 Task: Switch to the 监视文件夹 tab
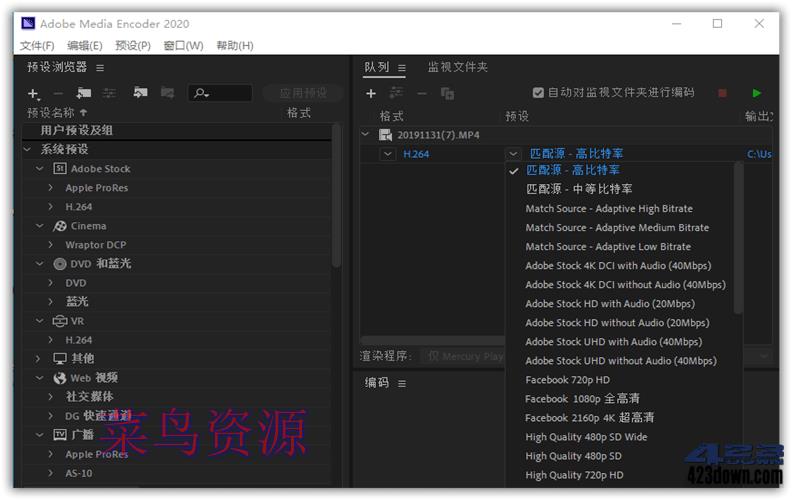coord(458,67)
